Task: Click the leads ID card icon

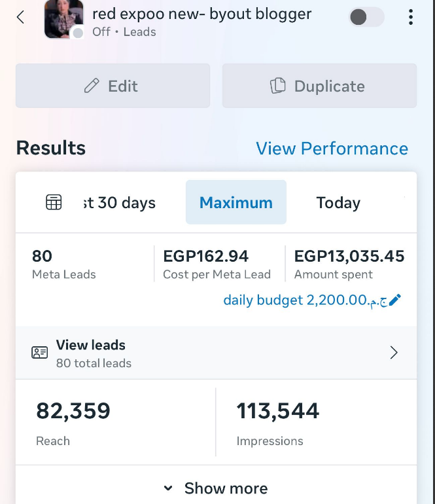Action: (x=40, y=353)
